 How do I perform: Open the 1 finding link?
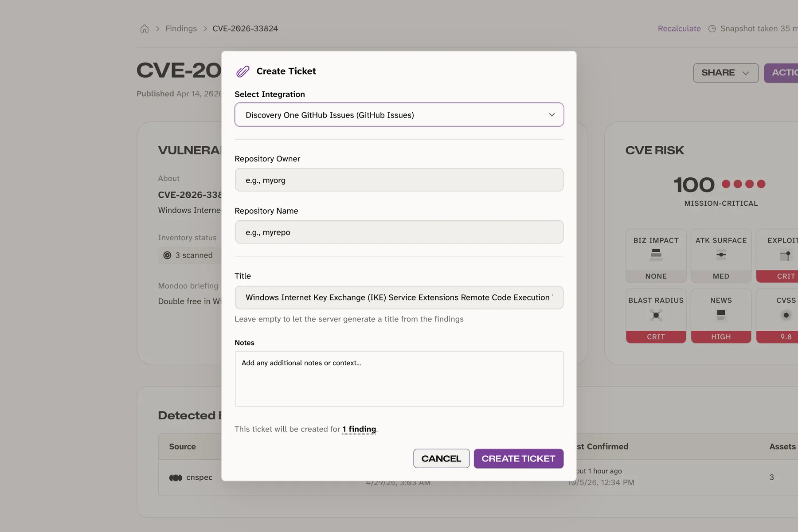[x=359, y=429]
